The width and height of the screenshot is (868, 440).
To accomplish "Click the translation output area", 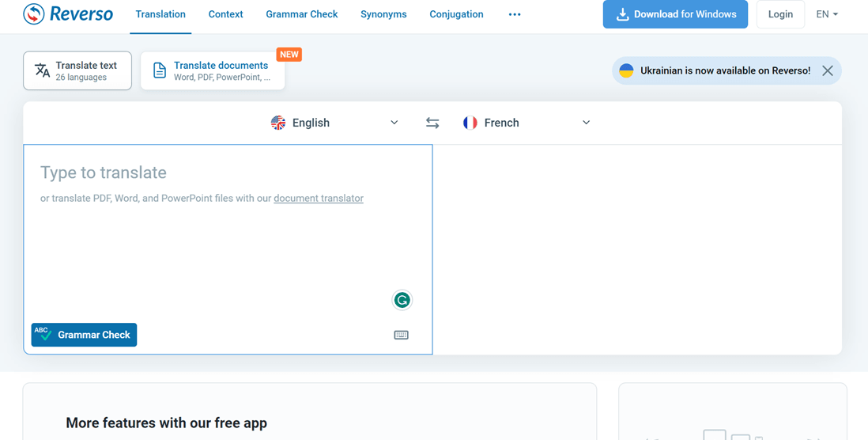I will click(637, 249).
